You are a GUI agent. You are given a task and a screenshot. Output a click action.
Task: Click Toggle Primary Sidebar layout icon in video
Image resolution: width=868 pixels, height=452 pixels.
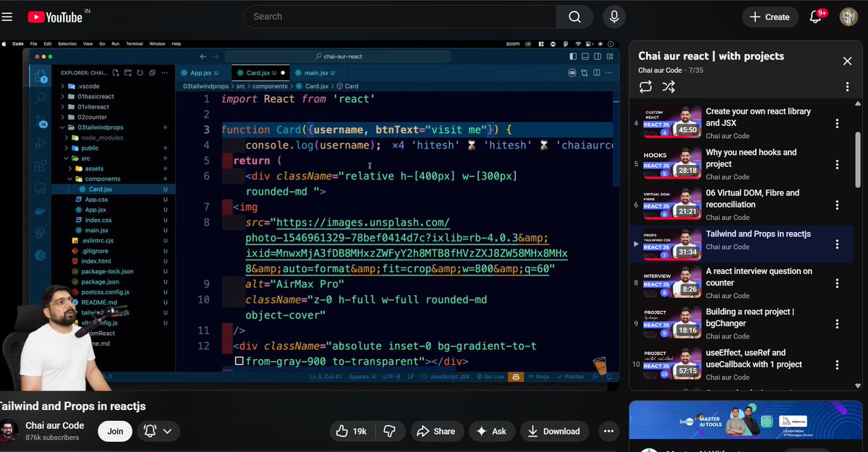pyautogui.click(x=573, y=56)
